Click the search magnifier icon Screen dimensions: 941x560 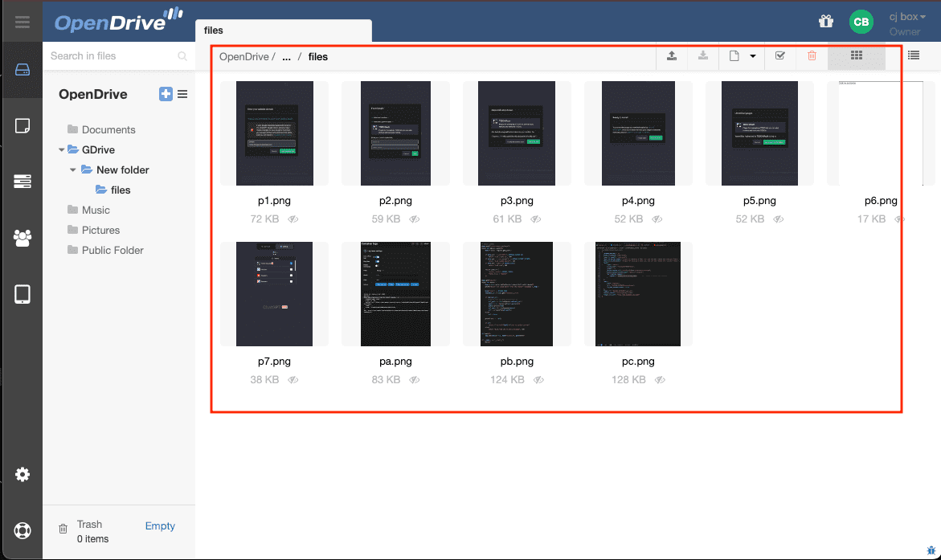pyautogui.click(x=182, y=55)
